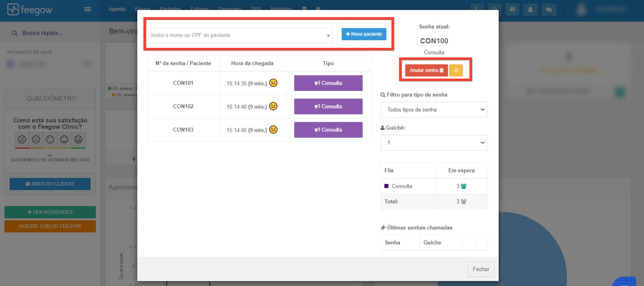Click the Nº da senha / Paciente header

point(183,63)
